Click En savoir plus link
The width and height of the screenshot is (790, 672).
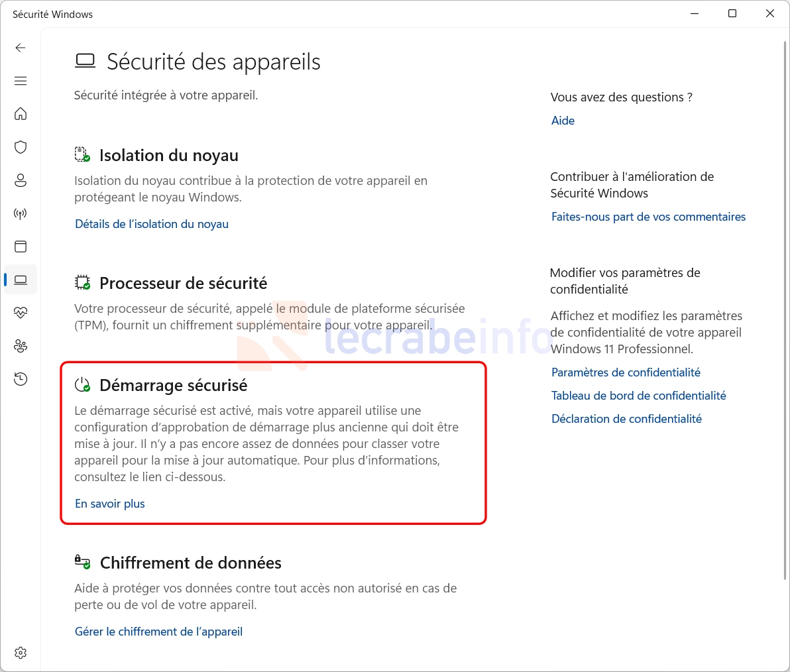pos(110,504)
